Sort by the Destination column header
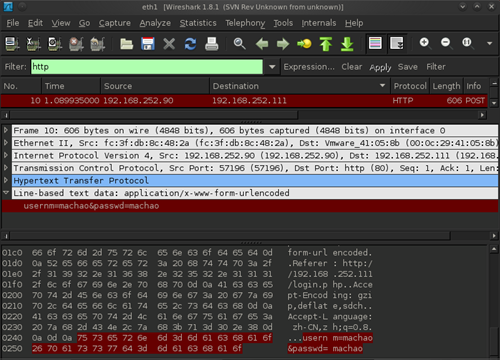 point(299,86)
